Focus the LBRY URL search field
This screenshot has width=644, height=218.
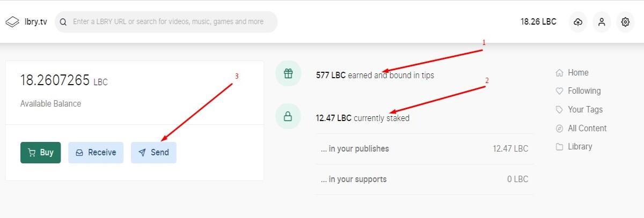[x=166, y=22]
